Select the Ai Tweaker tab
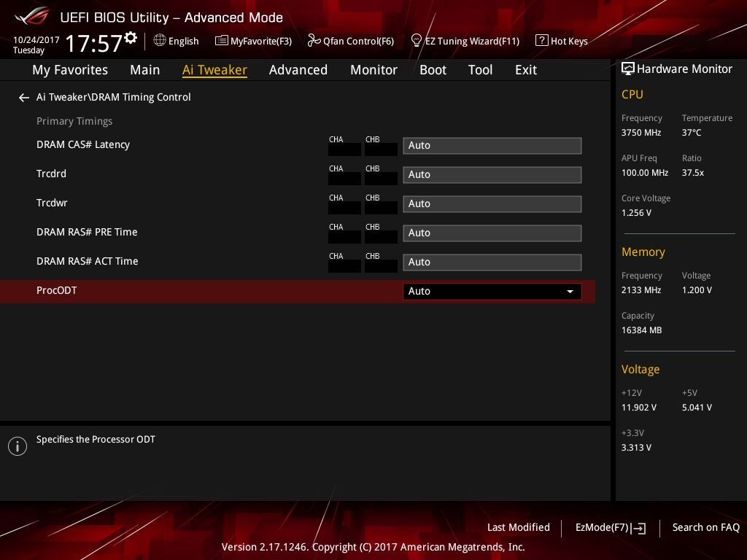The width and height of the screenshot is (747, 560). [214, 70]
